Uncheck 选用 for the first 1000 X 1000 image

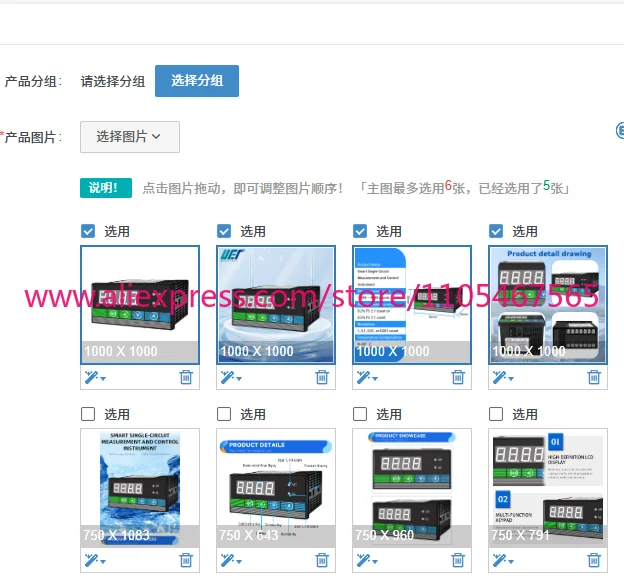pyautogui.click(x=88, y=231)
